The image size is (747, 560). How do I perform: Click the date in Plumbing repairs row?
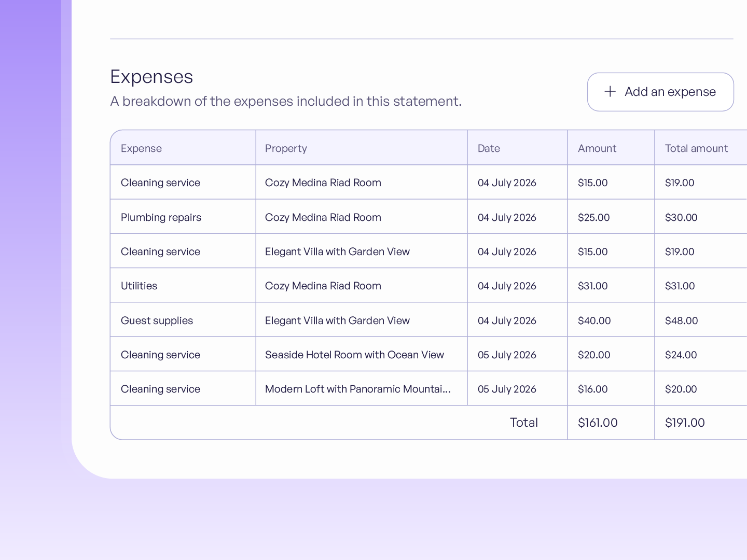click(507, 217)
